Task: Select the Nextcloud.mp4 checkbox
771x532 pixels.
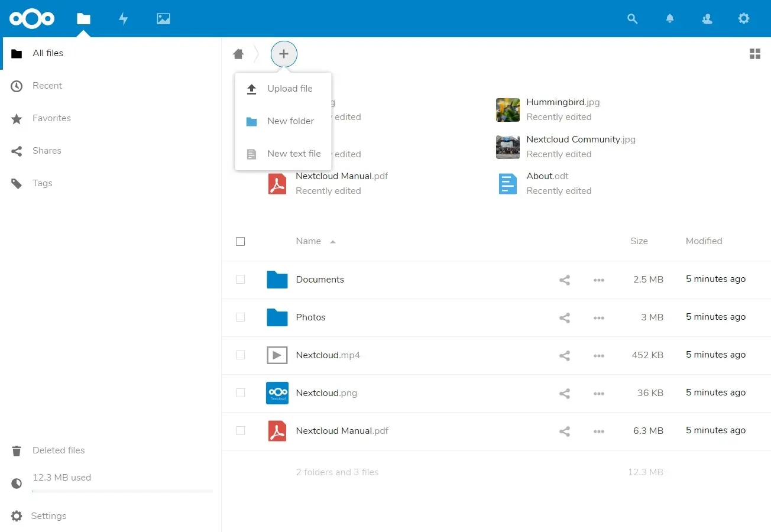Action: click(x=240, y=355)
